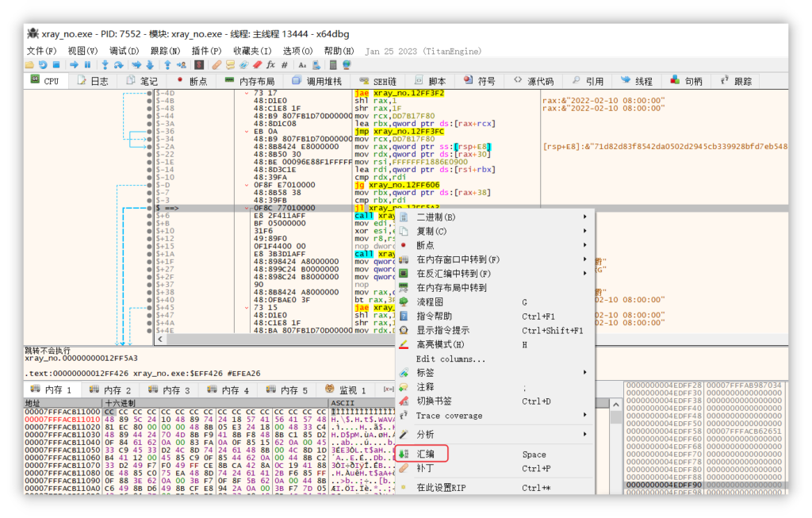The width and height of the screenshot is (812, 518).
Task: Click the restart debuggee toolbar icon
Action: (43, 65)
